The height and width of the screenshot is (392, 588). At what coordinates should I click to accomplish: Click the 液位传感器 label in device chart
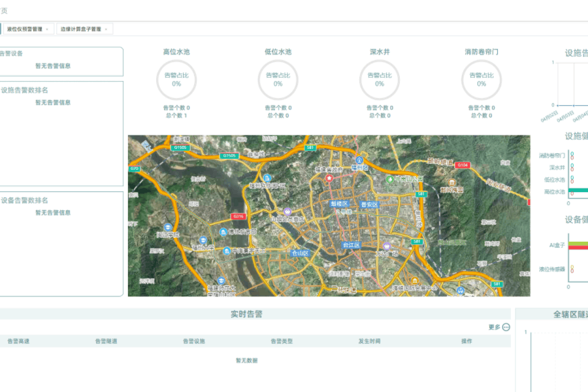[552, 269]
